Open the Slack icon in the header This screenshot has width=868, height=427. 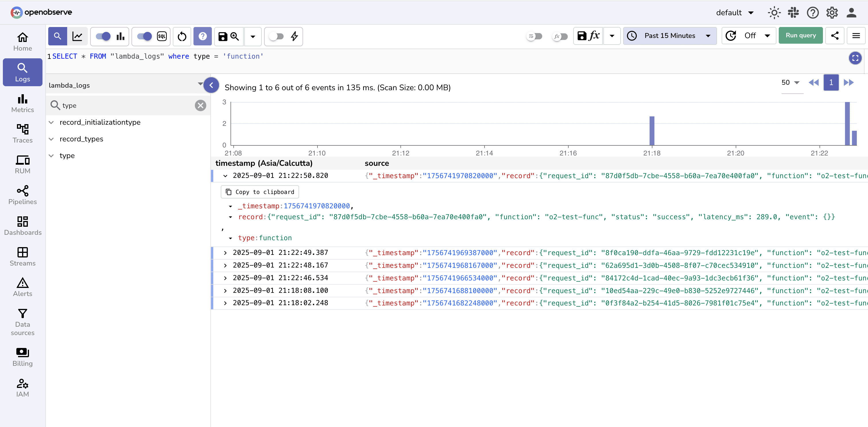pyautogui.click(x=793, y=12)
